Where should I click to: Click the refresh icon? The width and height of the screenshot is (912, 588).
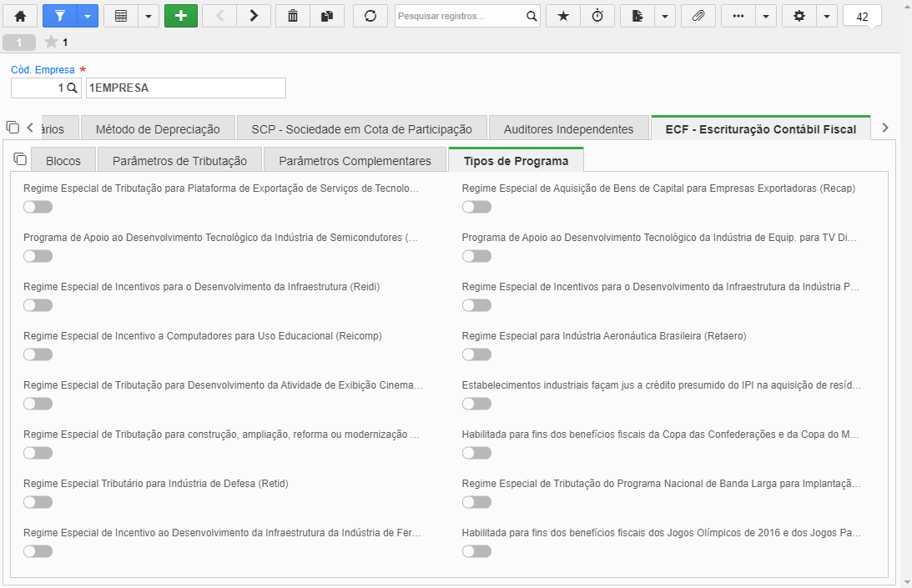(x=370, y=17)
